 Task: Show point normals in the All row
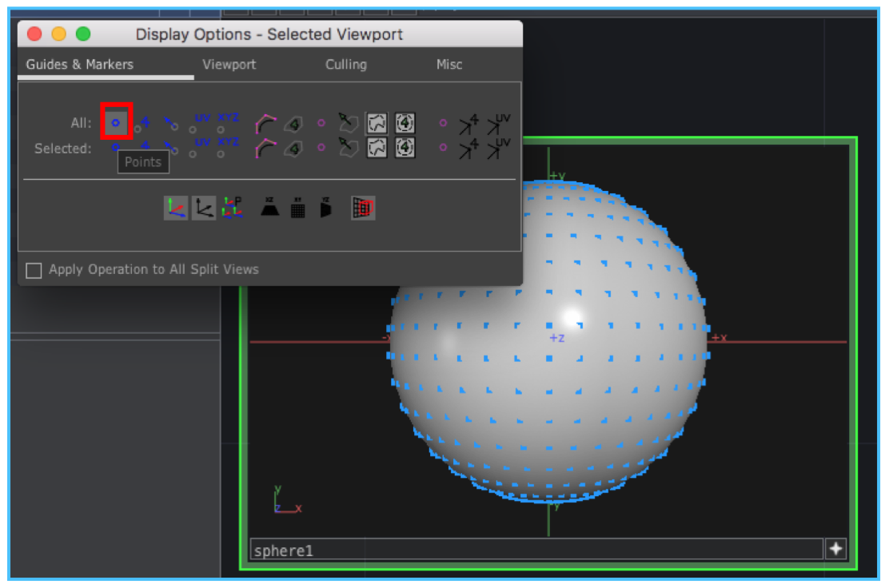tap(171, 123)
